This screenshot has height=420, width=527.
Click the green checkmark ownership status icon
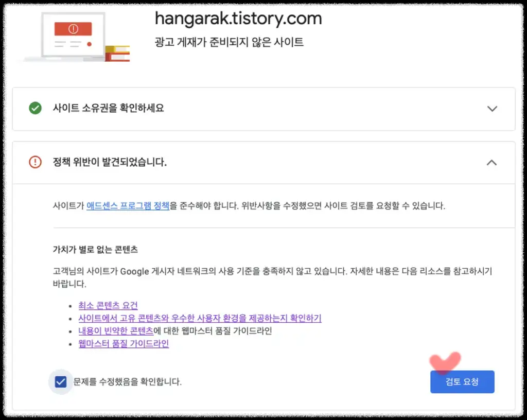click(36, 108)
